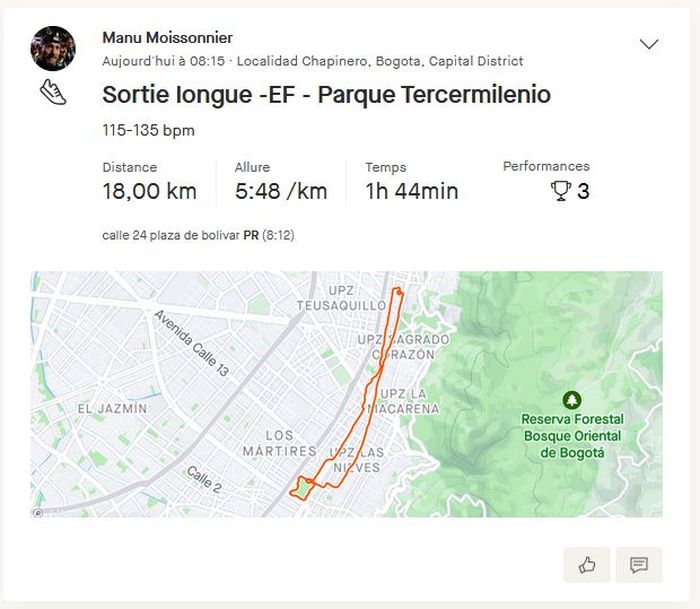
Task: Open comments with the speech bubble button
Action: 639,565
